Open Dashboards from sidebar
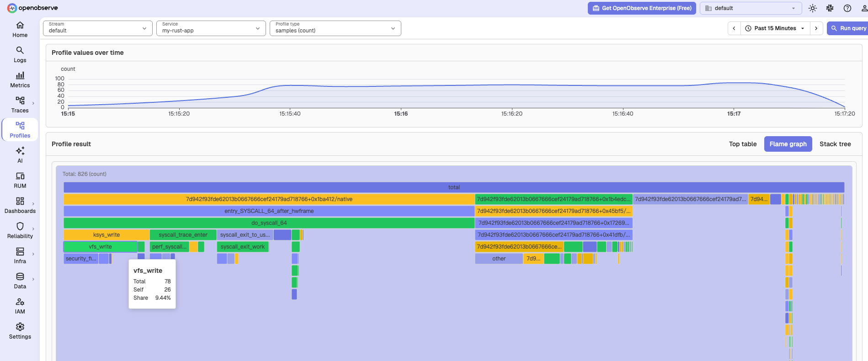This screenshot has width=868, height=361. tap(20, 206)
